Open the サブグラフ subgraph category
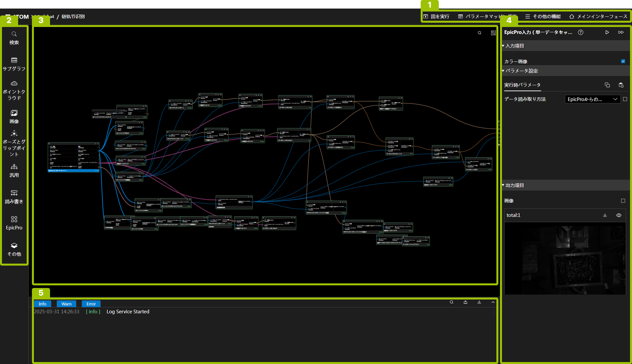This screenshot has width=632, height=364. pos(14,64)
